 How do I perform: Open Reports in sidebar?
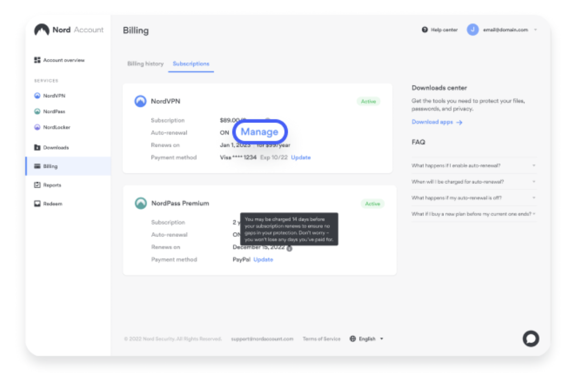tap(48, 184)
